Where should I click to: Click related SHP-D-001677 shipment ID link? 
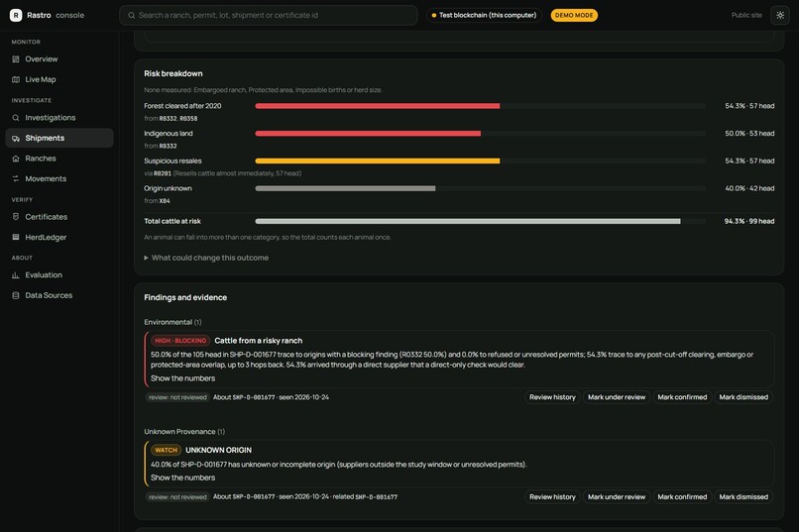(376, 497)
